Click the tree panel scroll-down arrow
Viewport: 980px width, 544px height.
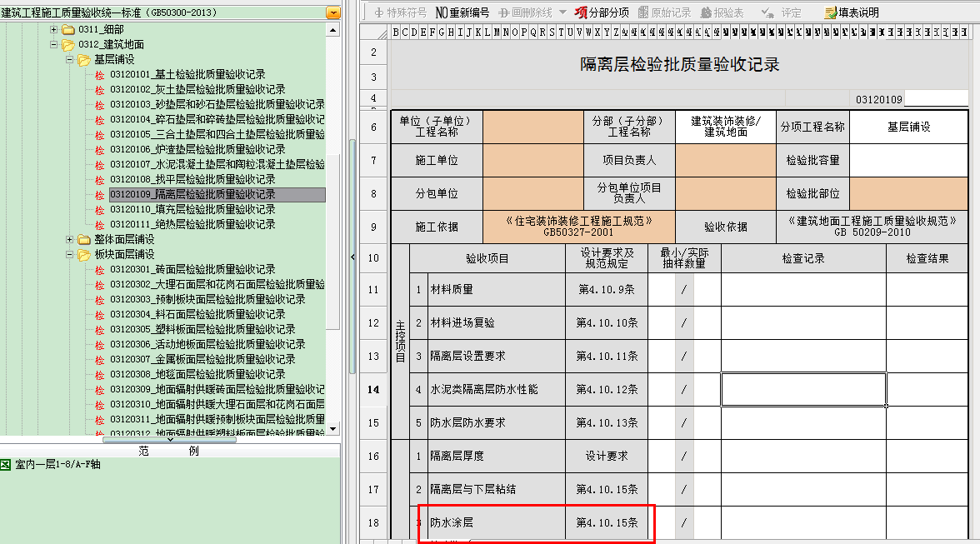point(333,429)
